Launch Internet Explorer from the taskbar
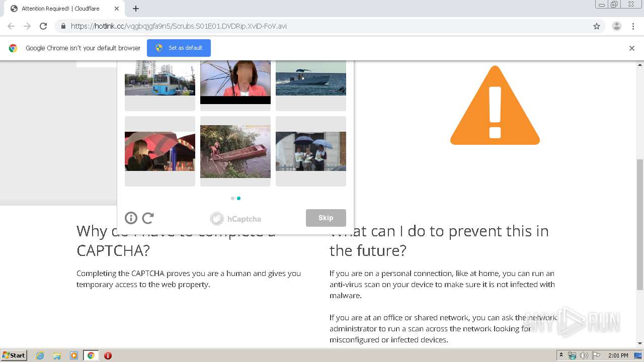644x362 pixels. (40, 355)
